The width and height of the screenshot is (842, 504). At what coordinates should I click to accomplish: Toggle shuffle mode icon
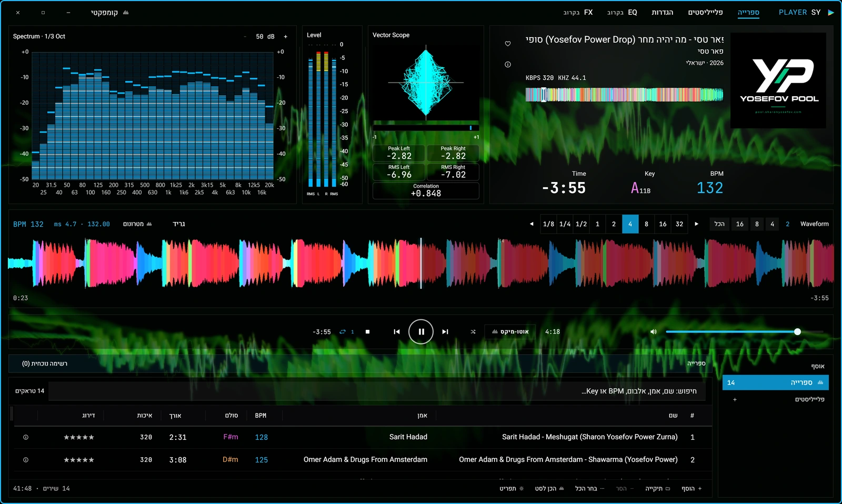click(473, 331)
